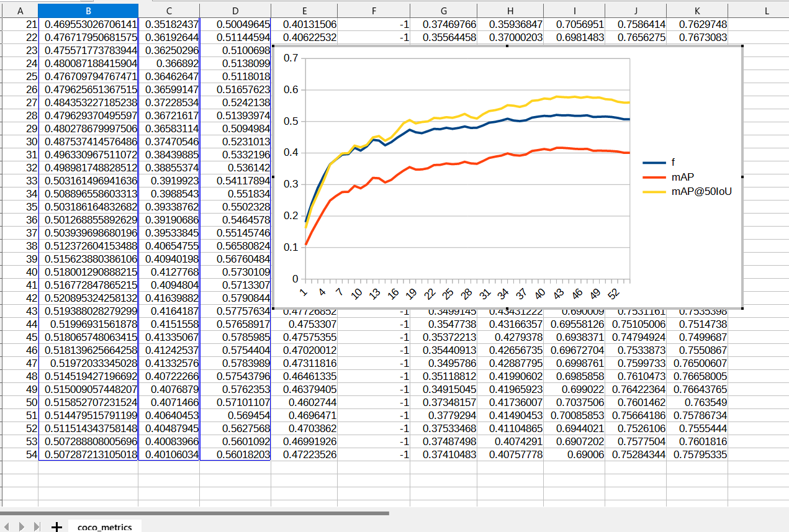Click the chart y-axis label 0.1
The height and width of the screenshot is (532, 789).
(x=291, y=247)
